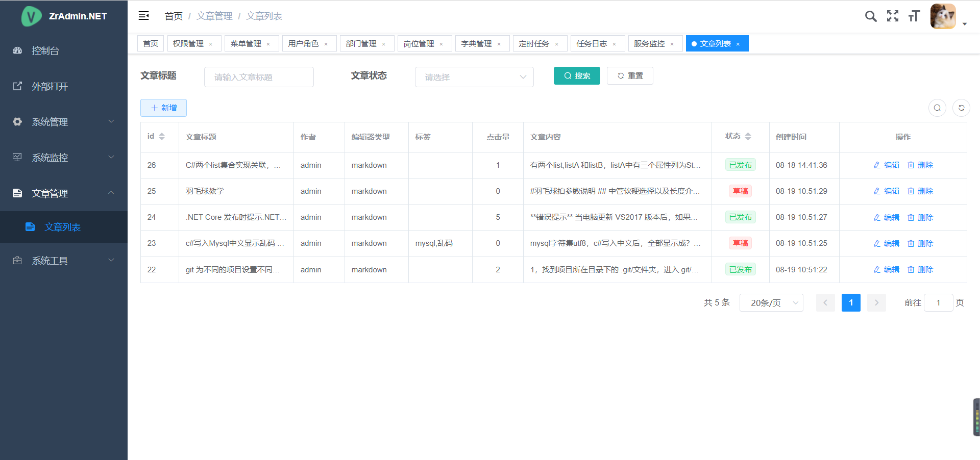Click the 搜索 search button
The height and width of the screenshot is (460, 980).
click(x=577, y=76)
